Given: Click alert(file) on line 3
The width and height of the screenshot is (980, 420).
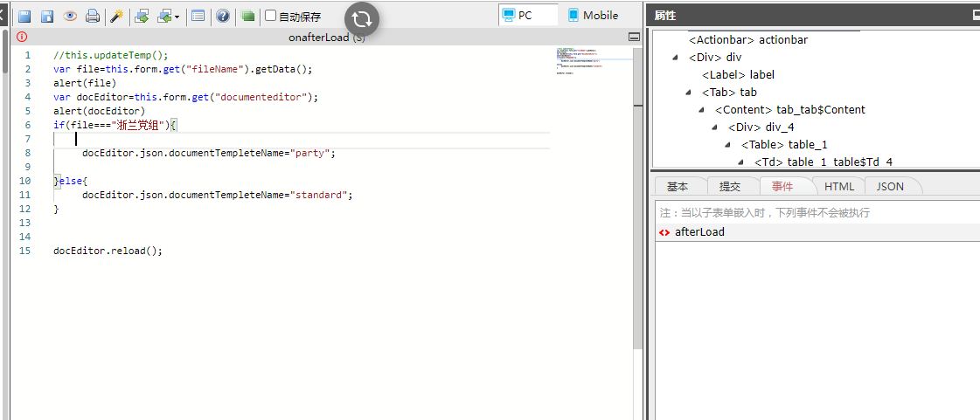Looking at the screenshot, I should coord(85,82).
